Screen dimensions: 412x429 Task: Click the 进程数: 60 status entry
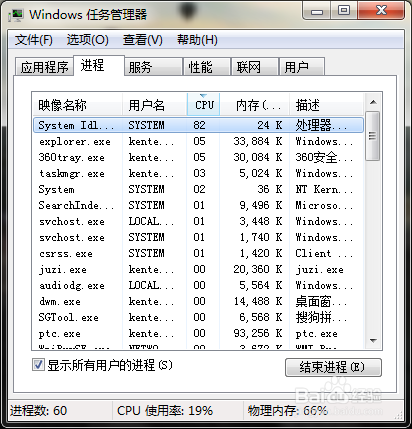(39, 411)
